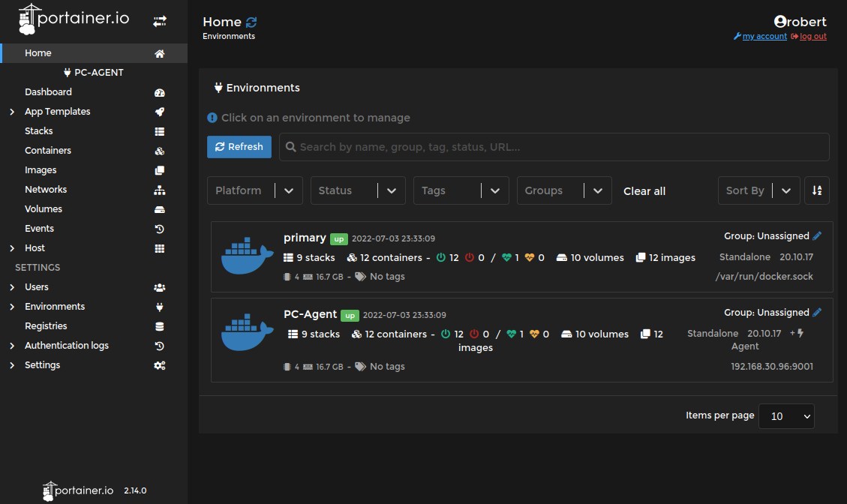Click the refresh icon beside Home title
The image size is (847, 504).
point(251,22)
